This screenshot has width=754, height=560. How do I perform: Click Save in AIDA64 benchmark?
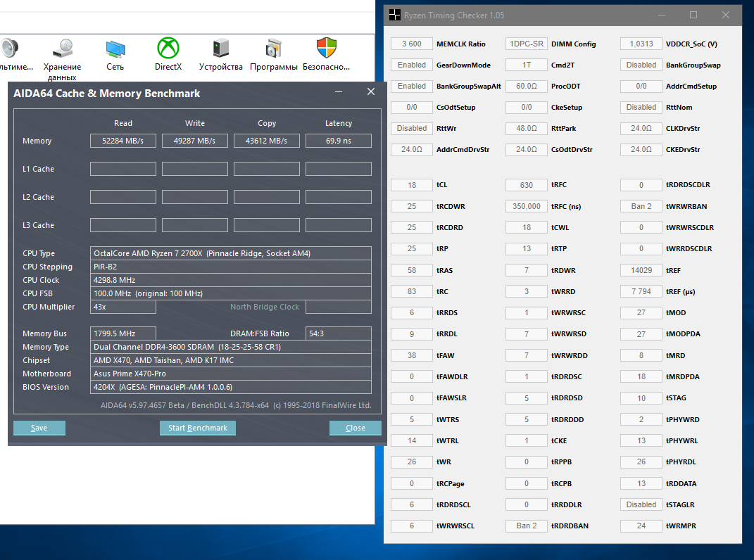coord(39,428)
